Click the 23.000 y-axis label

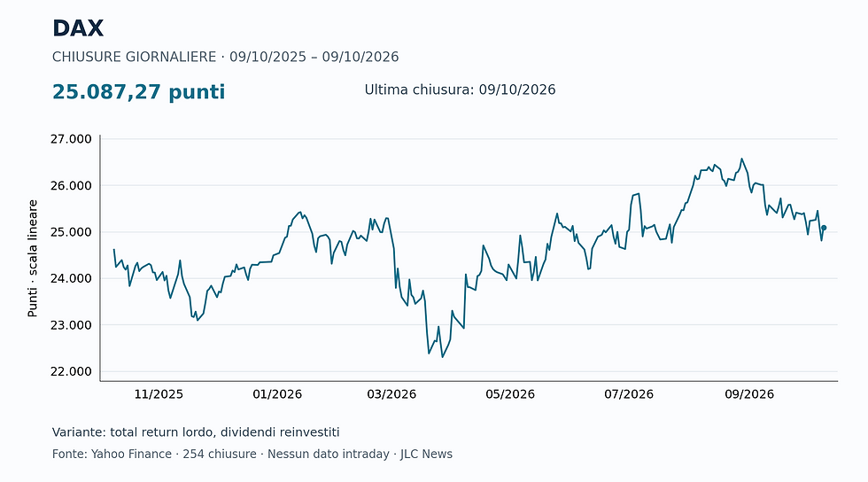(71, 325)
